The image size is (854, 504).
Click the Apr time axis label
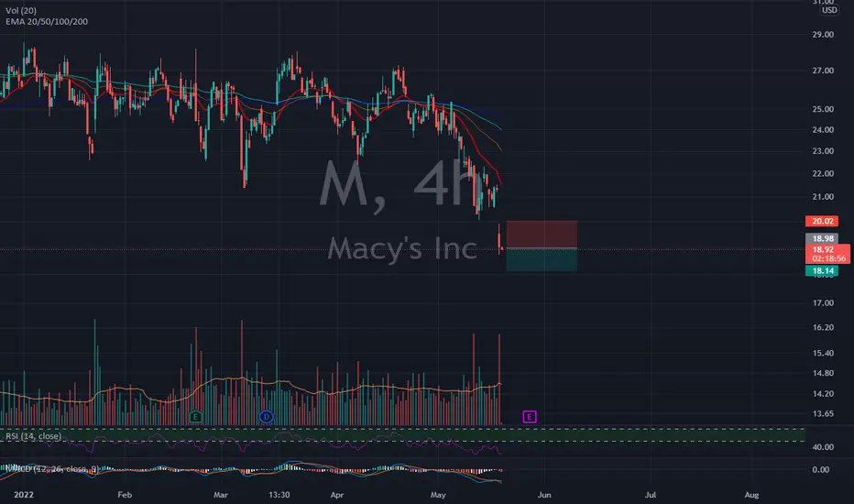[337, 495]
